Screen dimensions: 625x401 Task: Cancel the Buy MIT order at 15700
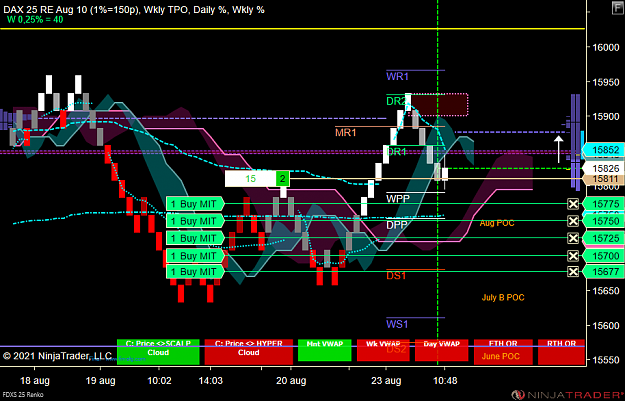click(x=573, y=255)
